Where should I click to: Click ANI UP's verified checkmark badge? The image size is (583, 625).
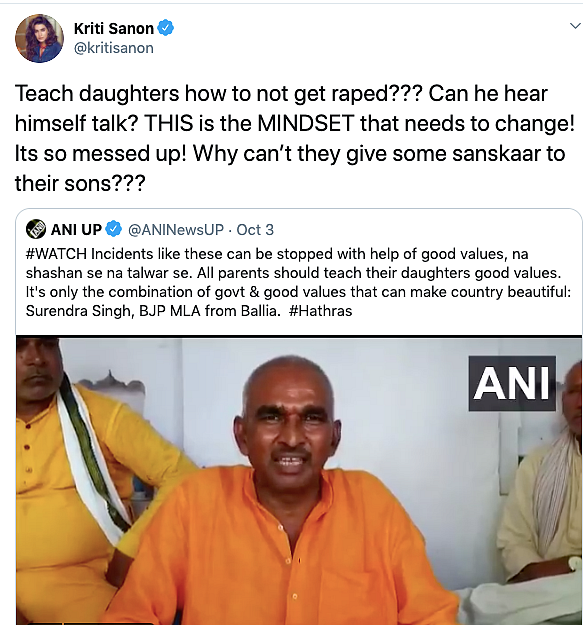point(114,229)
